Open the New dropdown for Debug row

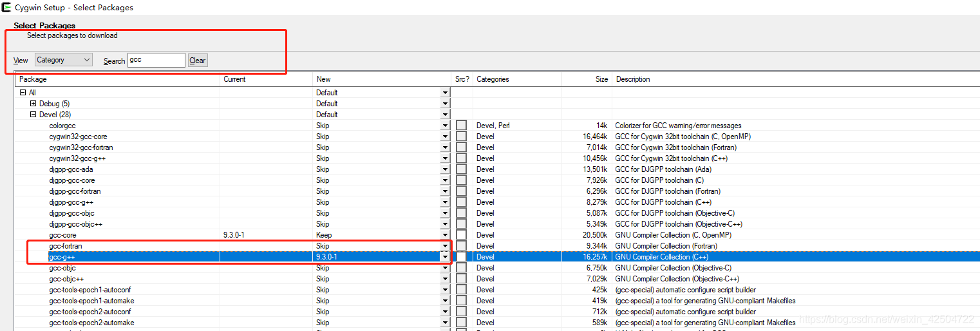tap(445, 104)
